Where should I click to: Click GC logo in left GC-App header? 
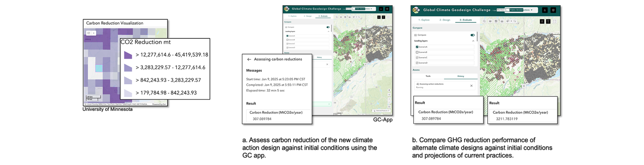(287, 8)
